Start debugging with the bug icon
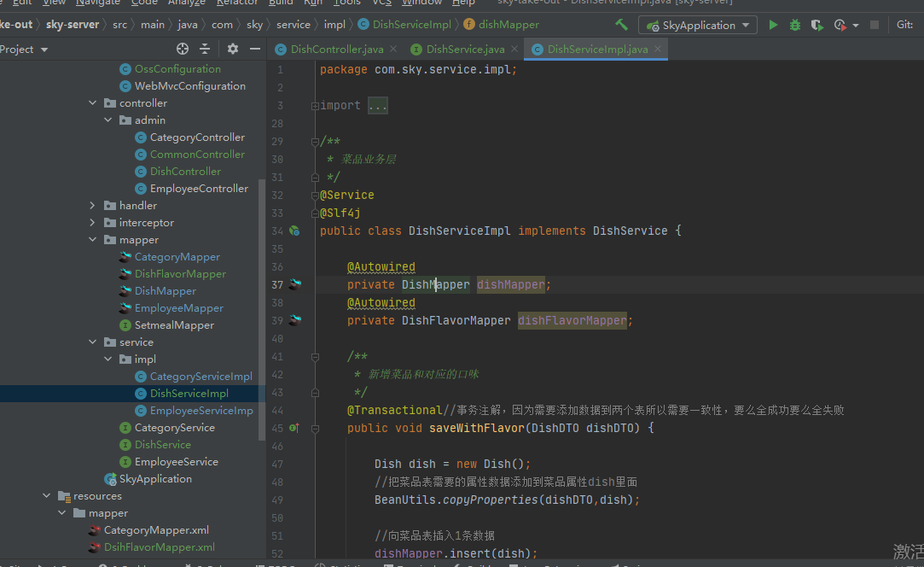Viewport: 924px width, 567px height. [x=795, y=25]
